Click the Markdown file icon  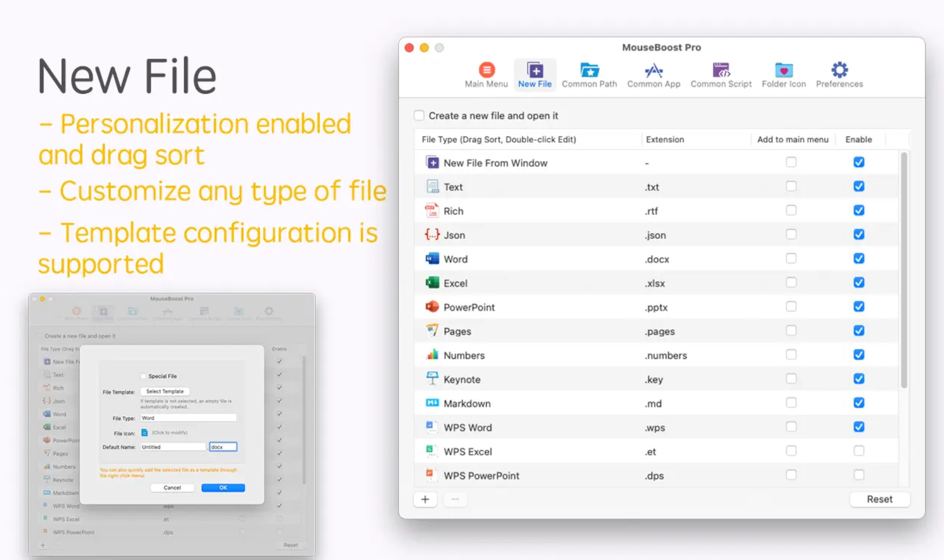coord(432,403)
